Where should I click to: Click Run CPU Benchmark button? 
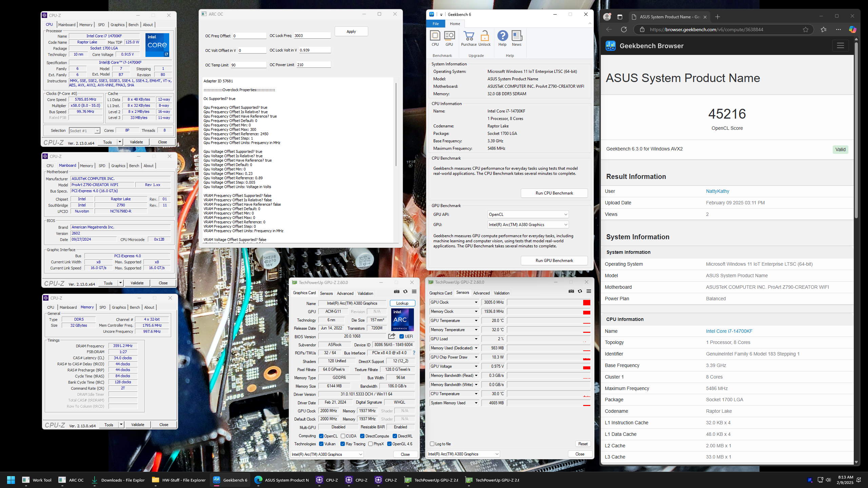tap(554, 193)
